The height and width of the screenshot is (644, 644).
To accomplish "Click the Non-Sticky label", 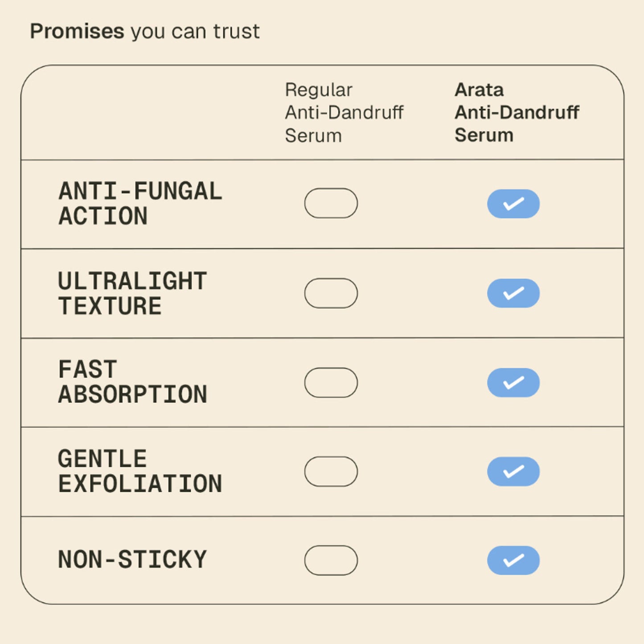I will [x=133, y=559].
